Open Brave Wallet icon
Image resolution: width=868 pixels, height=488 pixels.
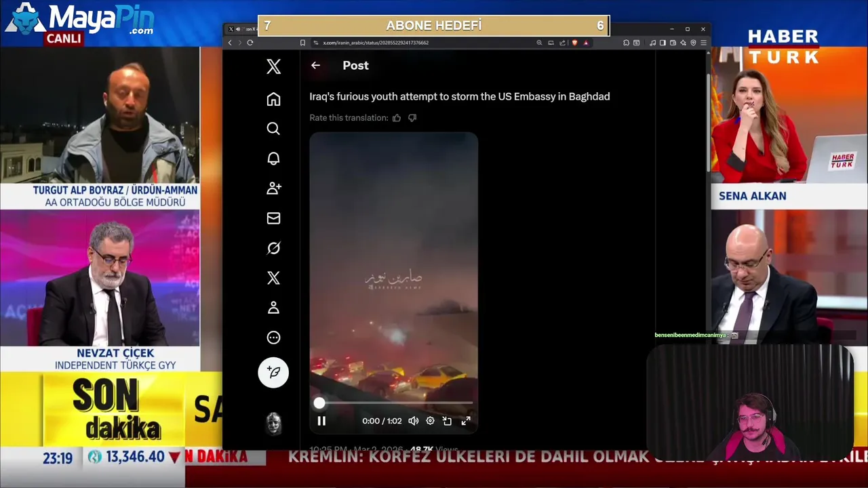[673, 43]
